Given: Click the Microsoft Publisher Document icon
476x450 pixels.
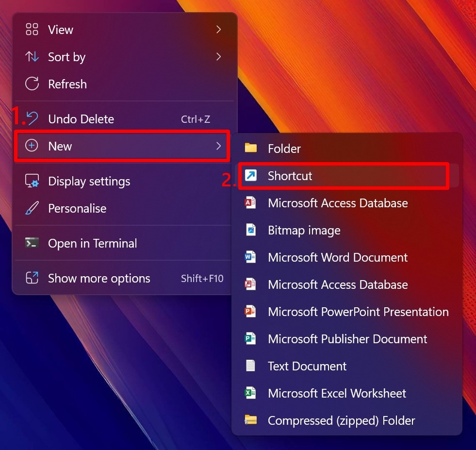Looking at the screenshot, I should pos(250,339).
